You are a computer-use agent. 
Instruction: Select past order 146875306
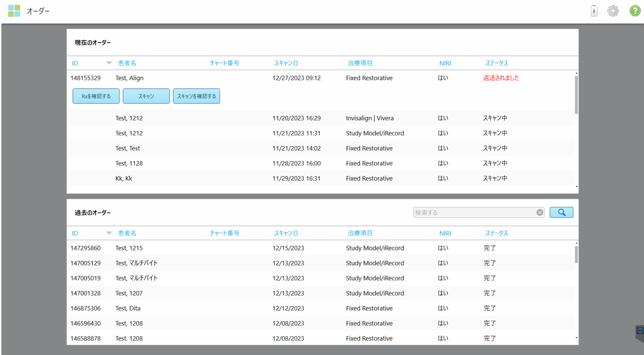(321, 308)
